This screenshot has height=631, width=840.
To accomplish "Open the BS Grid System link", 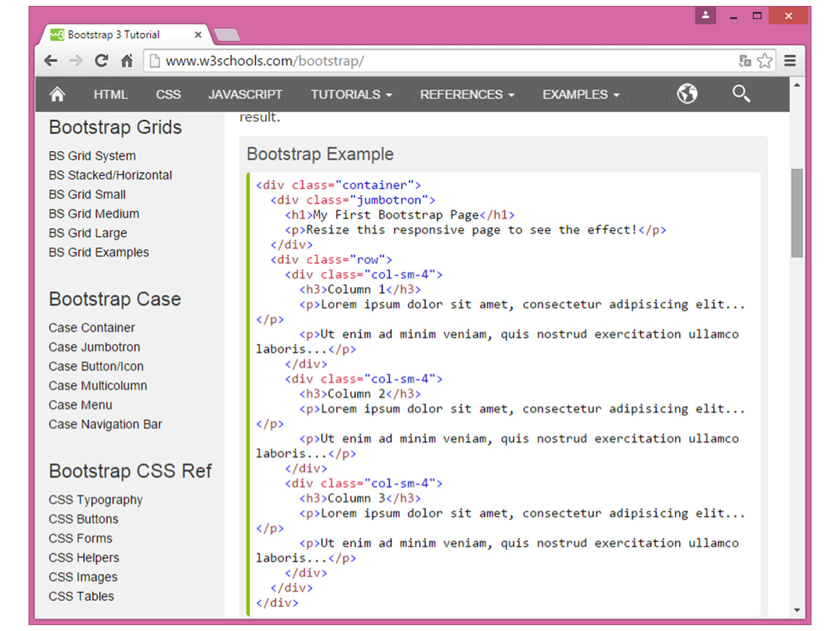I will [92, 156].
